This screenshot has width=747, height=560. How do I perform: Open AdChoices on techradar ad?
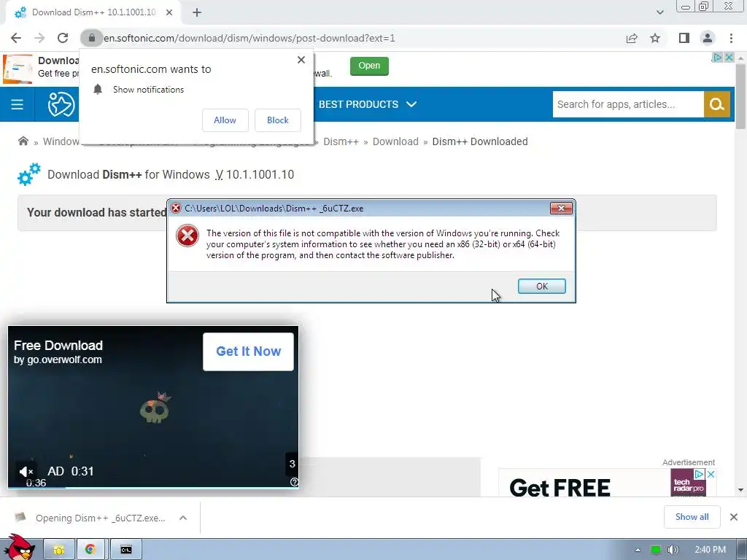699,474
